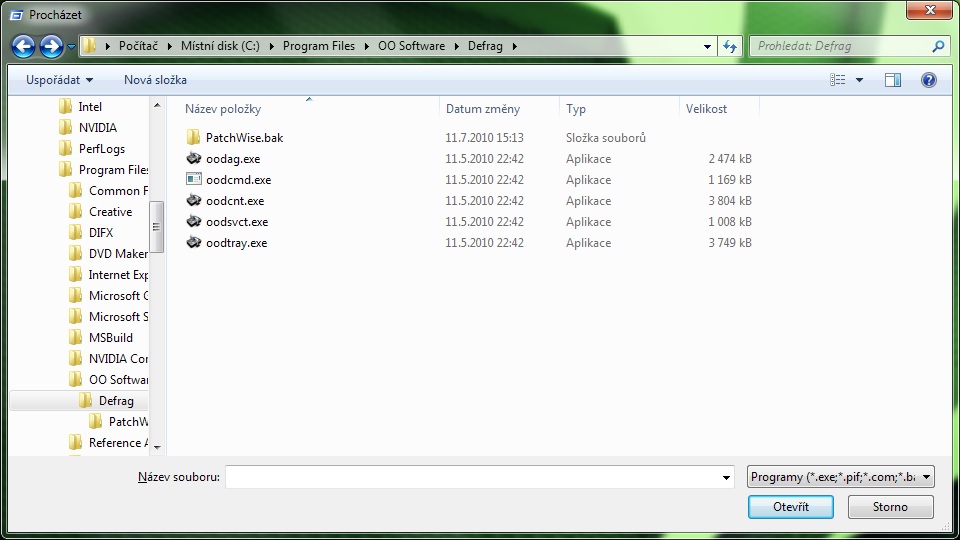Image resolution: width=960 pixels, height=540 pixels.
Task: Expand the arrow after Program Files breadcrumb
Action: 366,46
